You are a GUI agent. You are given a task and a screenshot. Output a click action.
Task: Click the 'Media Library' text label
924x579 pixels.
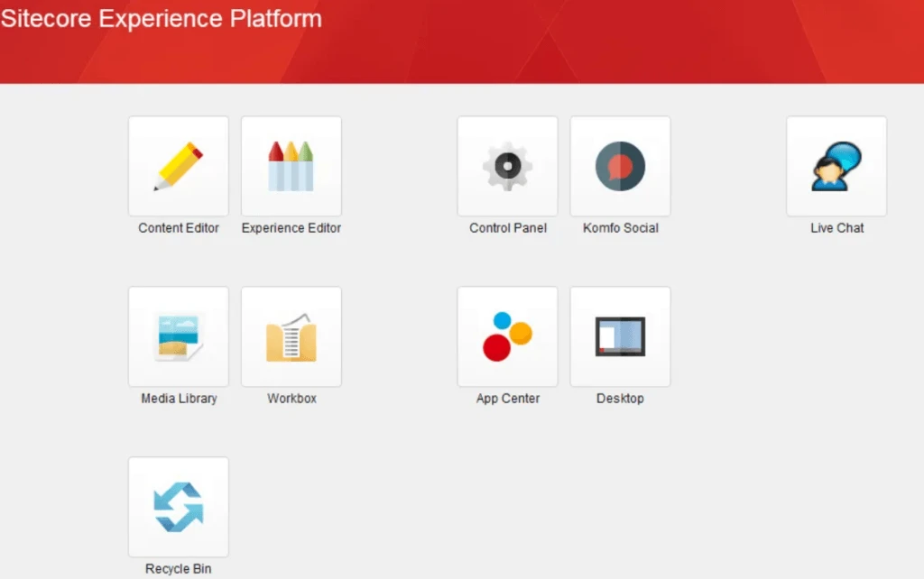click(x=180, y=399)
